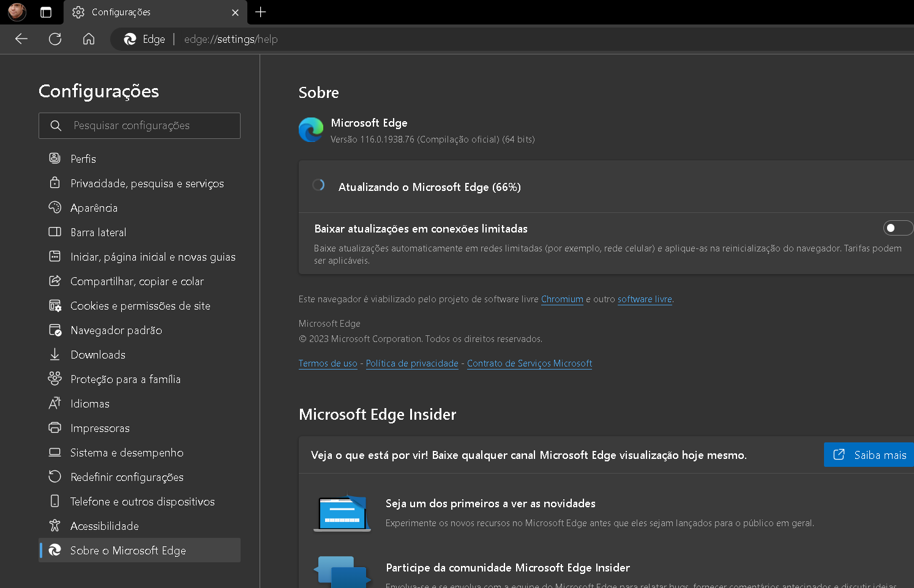The height and width of the screenshot is (588, 914).
Task: Reload the page with refresh icon
Action: point(55,39)
